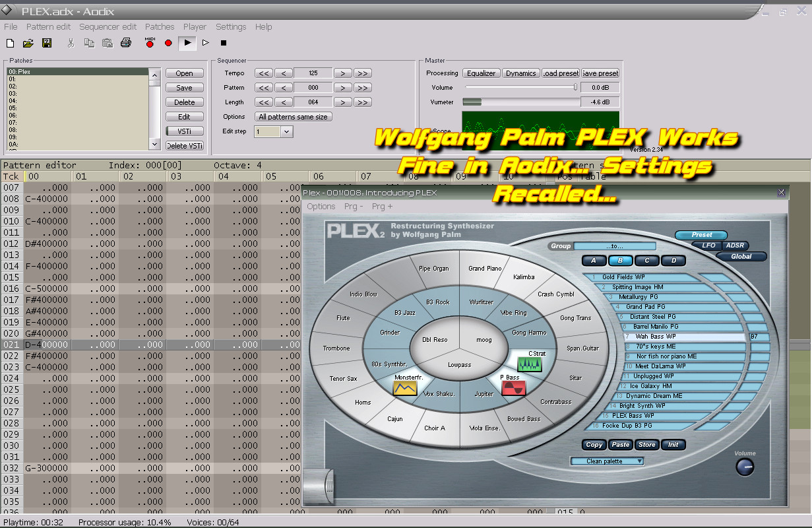Open the Settings menu
Screen dimensions: 812x528
231,27
